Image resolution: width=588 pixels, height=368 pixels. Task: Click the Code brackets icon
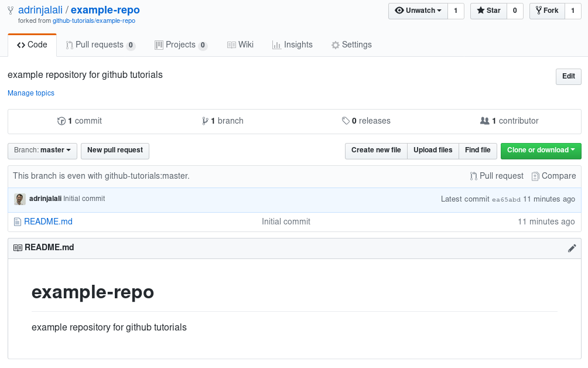(21, 45)
